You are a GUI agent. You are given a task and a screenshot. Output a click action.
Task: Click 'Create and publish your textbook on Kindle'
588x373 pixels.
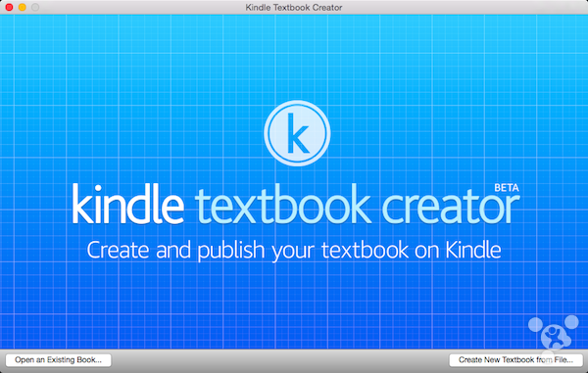(x=294, y=251)
